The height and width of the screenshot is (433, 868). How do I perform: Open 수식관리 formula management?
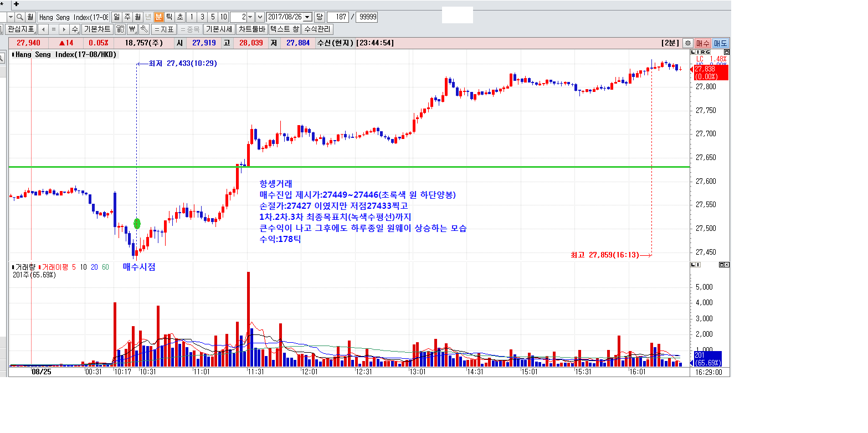[x=317, y=29]
